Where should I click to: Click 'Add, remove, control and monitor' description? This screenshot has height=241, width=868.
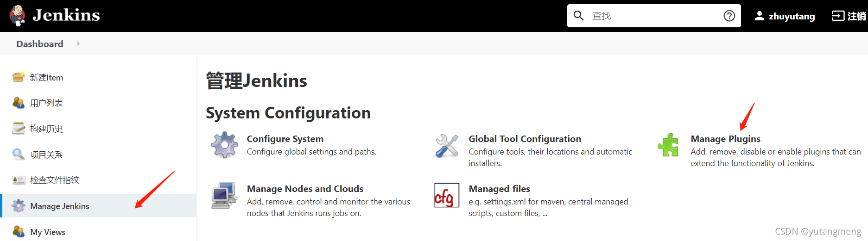click(328, 207)
